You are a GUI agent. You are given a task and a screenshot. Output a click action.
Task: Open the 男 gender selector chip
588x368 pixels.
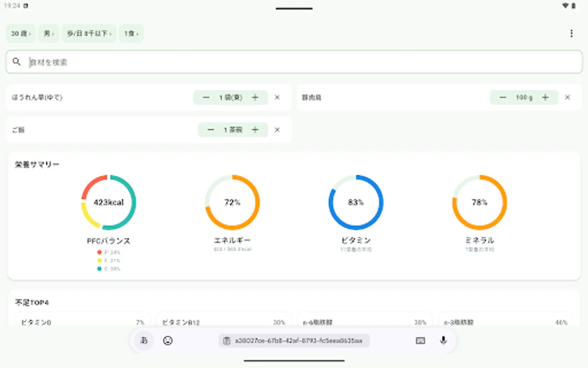pos(48,34)
